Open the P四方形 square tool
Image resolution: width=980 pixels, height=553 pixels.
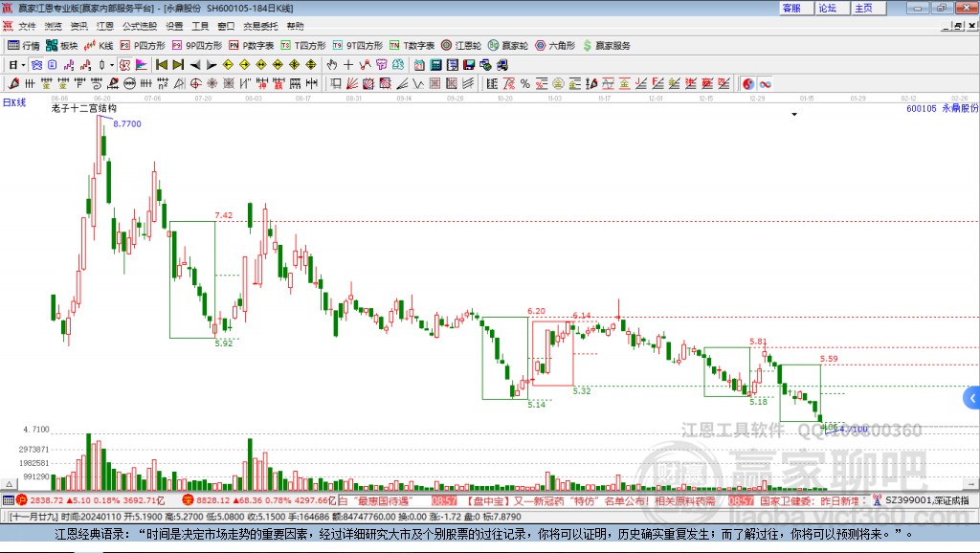pos(144,46)
